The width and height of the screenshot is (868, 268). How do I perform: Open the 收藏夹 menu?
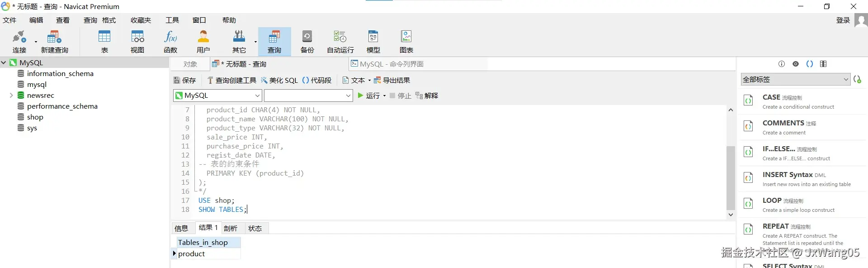(141, 20)
